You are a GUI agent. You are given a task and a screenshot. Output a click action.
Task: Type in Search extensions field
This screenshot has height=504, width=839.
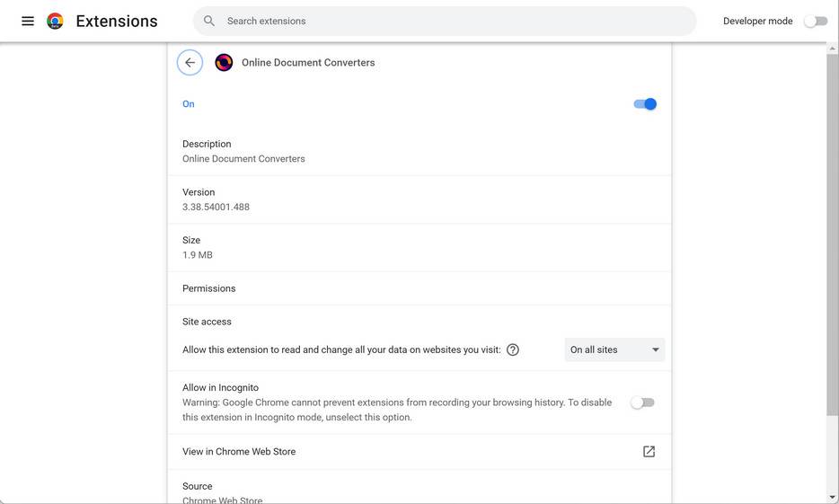coord(449,21)
